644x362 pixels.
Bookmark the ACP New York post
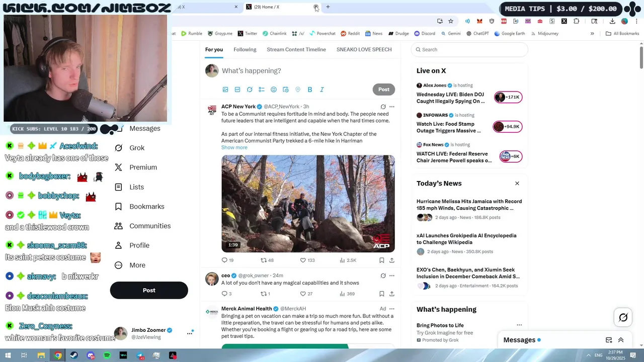(382, 260)
